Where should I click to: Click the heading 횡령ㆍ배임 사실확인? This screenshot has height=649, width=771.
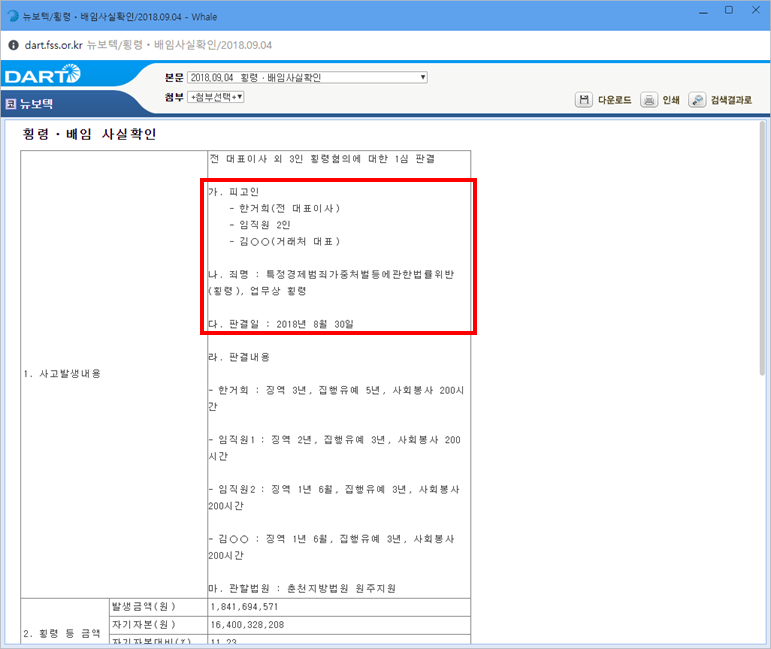tap(89, 134)
